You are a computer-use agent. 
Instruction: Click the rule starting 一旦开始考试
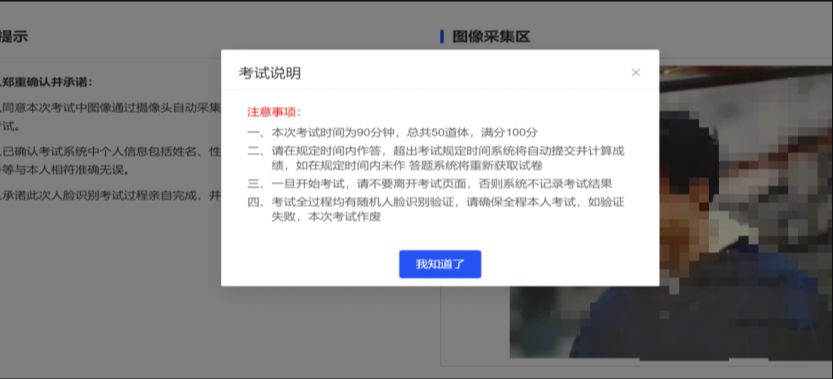click(x=430, y=184)
